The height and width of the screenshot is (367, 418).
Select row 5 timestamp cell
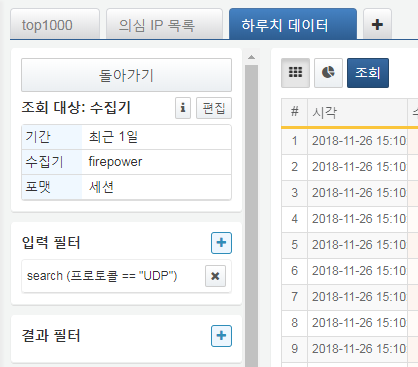[357, 245]
